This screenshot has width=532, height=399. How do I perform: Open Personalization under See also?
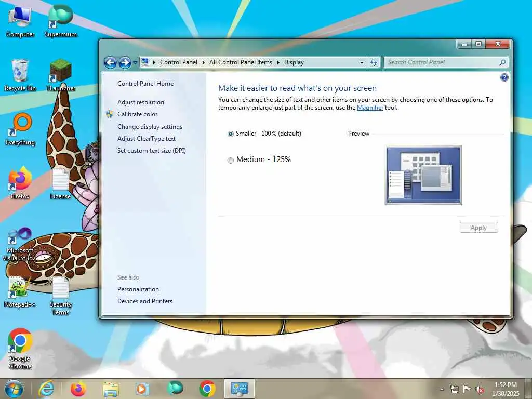(x=138, y=289)
